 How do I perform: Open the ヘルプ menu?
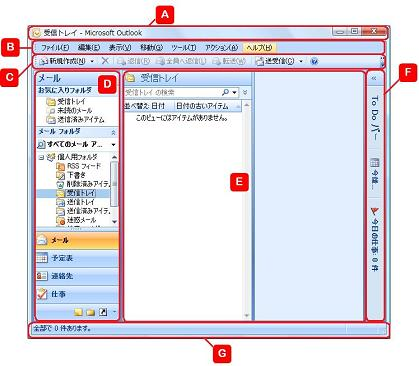pyautogui.click(x=259, y=48)
